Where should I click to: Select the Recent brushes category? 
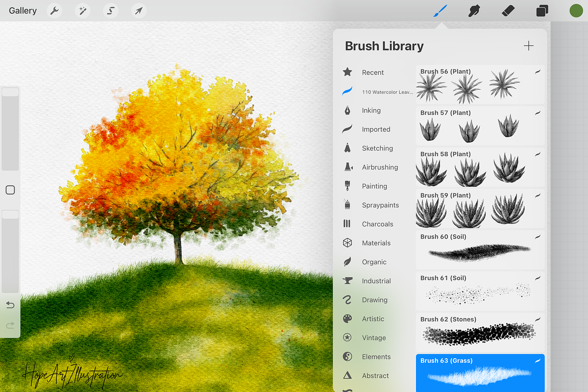click(x=372, y=73)
